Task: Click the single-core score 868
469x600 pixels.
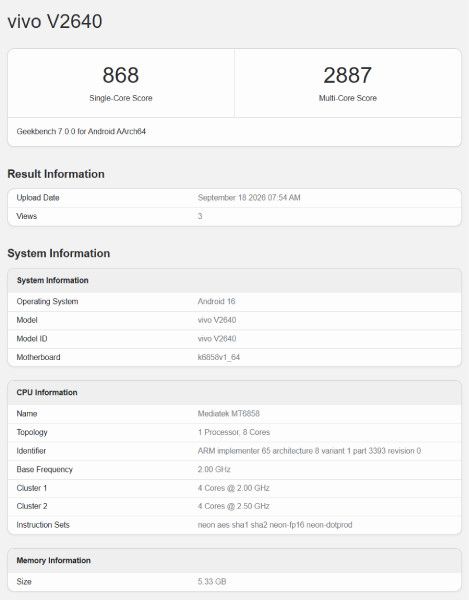Action: pyautogui.click(x=121, y=75)
